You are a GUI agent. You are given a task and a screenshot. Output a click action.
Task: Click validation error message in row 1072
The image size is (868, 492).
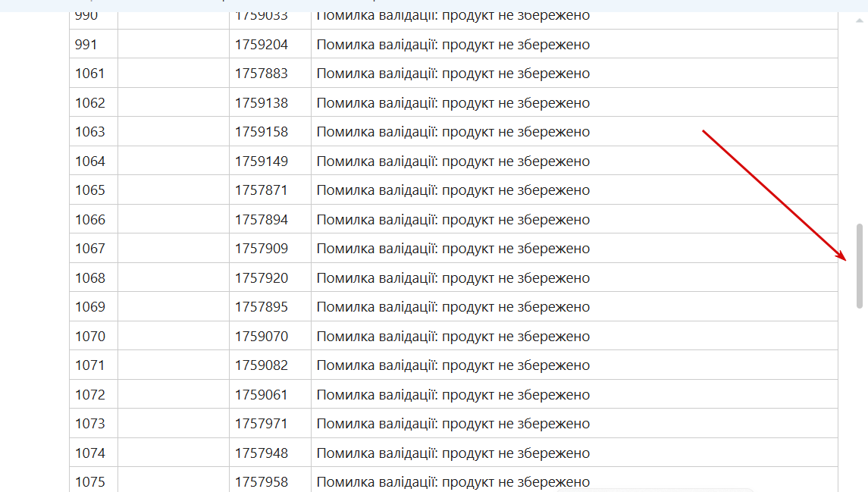pos(453,395)
